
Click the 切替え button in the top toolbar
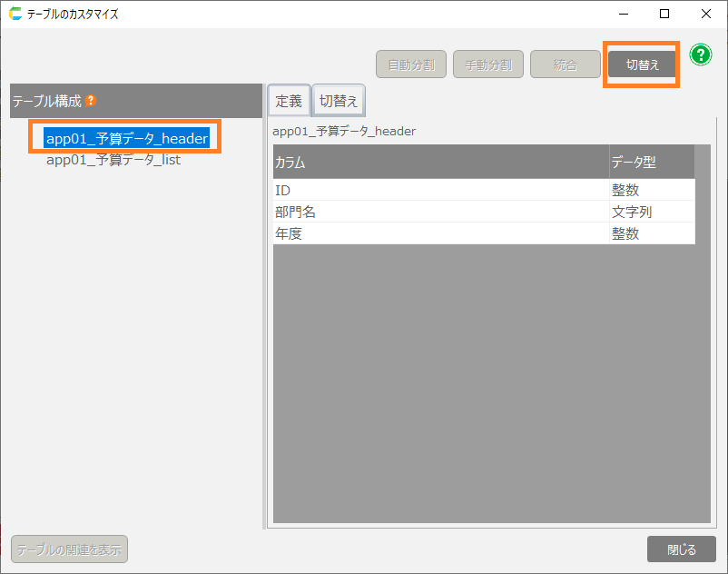point(642,64)
